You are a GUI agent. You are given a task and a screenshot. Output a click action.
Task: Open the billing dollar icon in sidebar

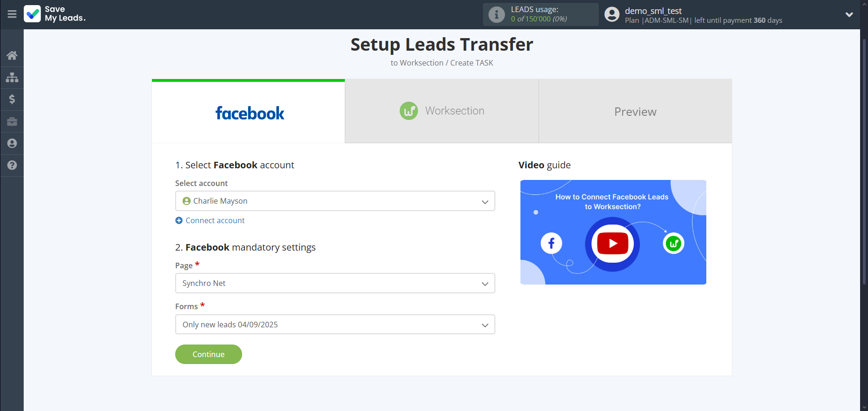tap(12, 99)
